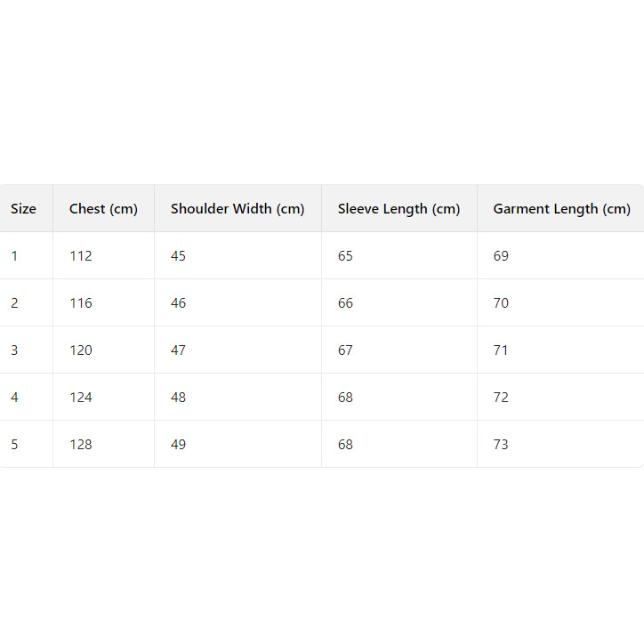The height and width of the screenshot is (644, 644).
Task: Select chest value 124 for size 4
Action: pyautogui.click(x=81, y=398)
